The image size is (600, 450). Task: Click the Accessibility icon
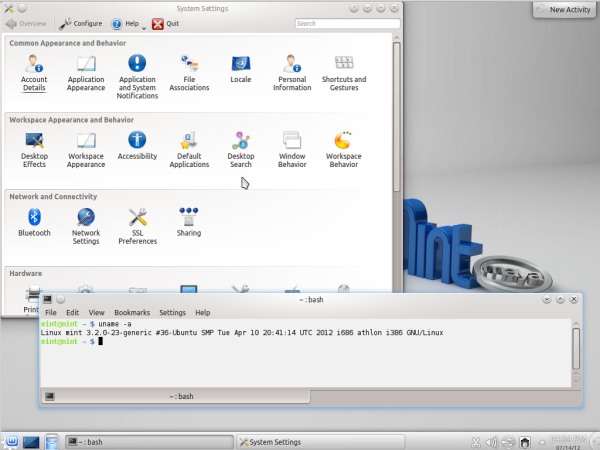(x=137, y=145)
